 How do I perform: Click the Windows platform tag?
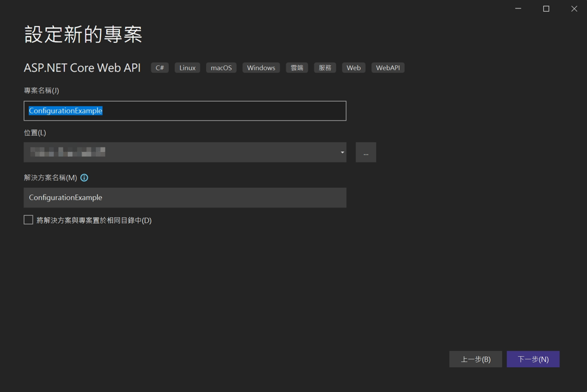(261, 68)
